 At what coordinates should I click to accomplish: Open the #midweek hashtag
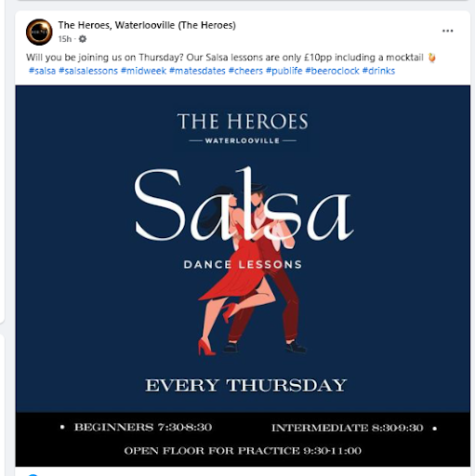tap(143, 71)
